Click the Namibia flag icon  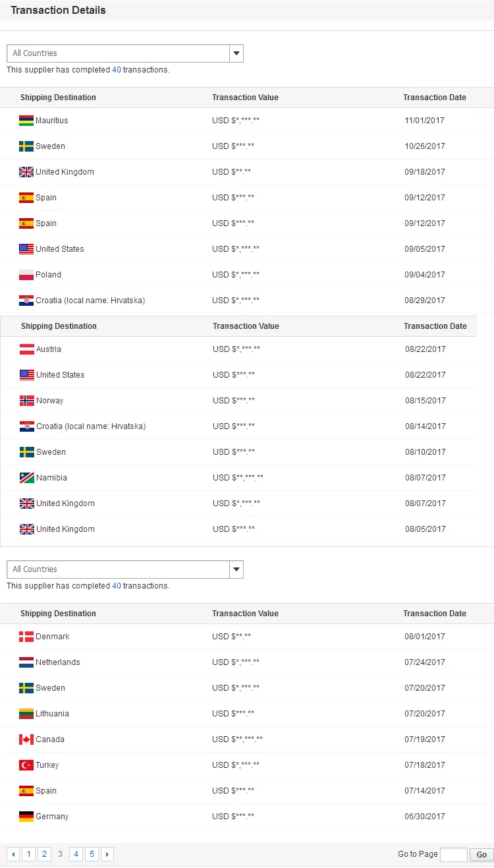pos(27,478)
